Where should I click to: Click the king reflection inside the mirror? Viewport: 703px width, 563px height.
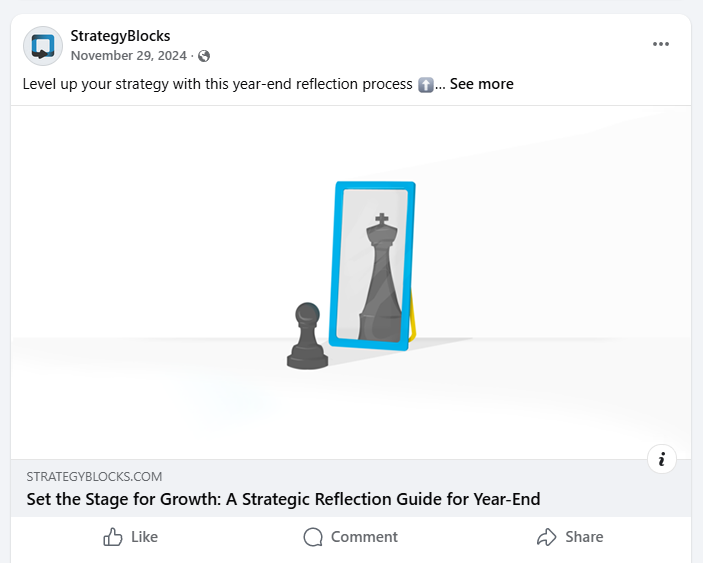click(380, 277)
